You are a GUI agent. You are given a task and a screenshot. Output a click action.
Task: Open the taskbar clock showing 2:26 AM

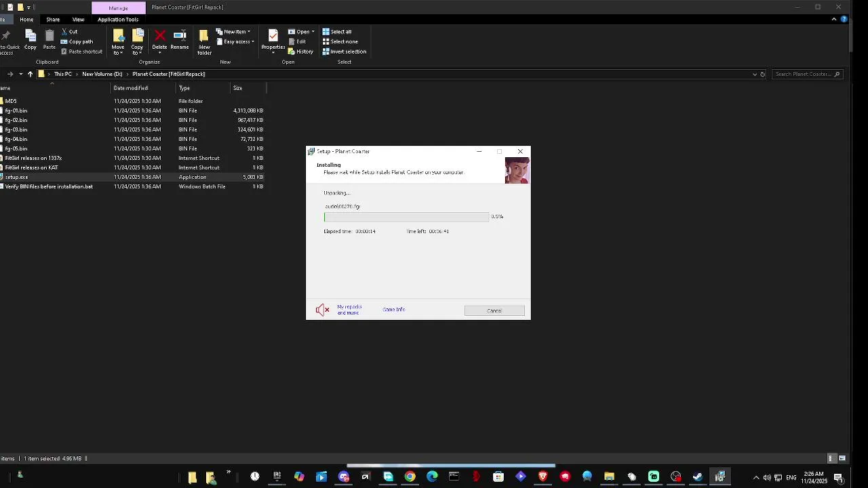pyautogui.click(x=814, y=477)
